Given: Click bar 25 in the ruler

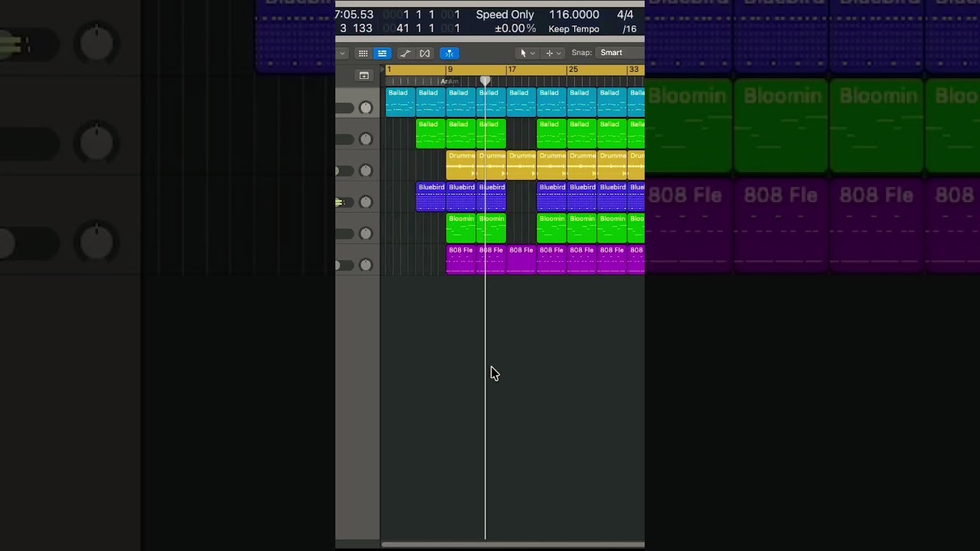Looking at the screenshot, I should coord(572,70).
